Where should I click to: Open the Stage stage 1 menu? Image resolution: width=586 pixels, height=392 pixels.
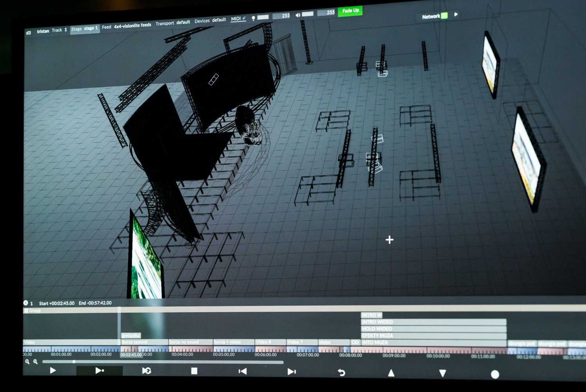85,29
